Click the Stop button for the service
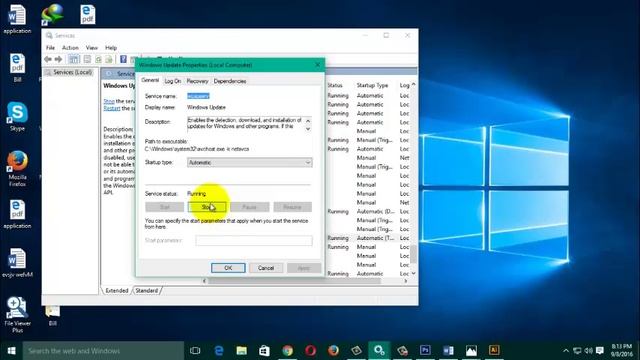 (x=207, y=207)
